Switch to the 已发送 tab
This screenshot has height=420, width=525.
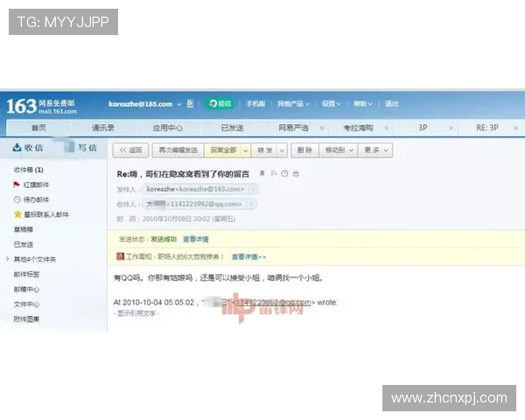click(x=232, y=128)
